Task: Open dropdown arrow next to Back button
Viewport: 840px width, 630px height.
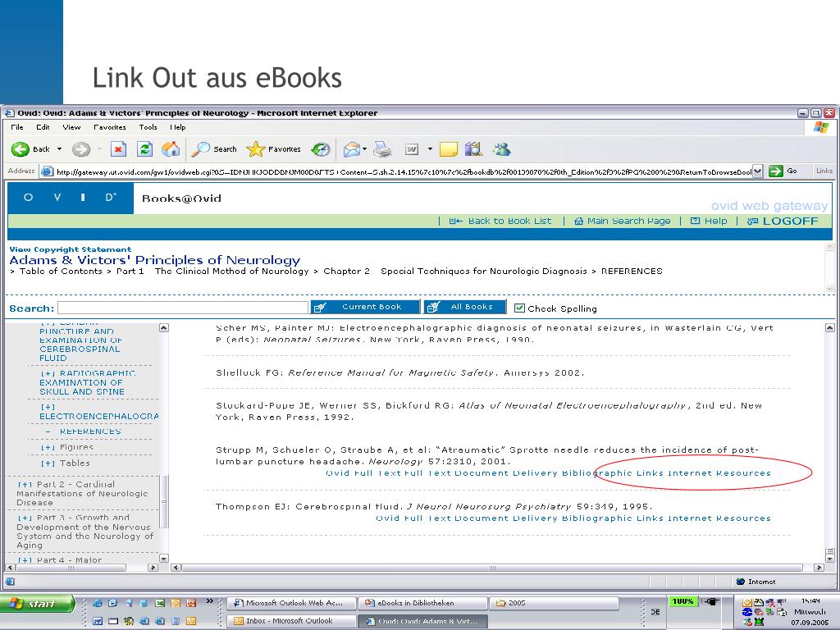Action: [59, 149]
